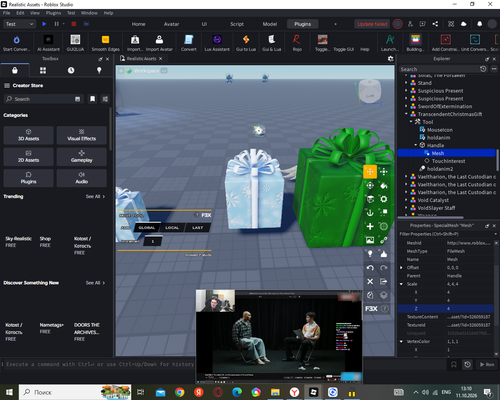Select the F3X lighting bulb tool
Image resolution: width=500 pixels, height=400 pixels.
370,254
